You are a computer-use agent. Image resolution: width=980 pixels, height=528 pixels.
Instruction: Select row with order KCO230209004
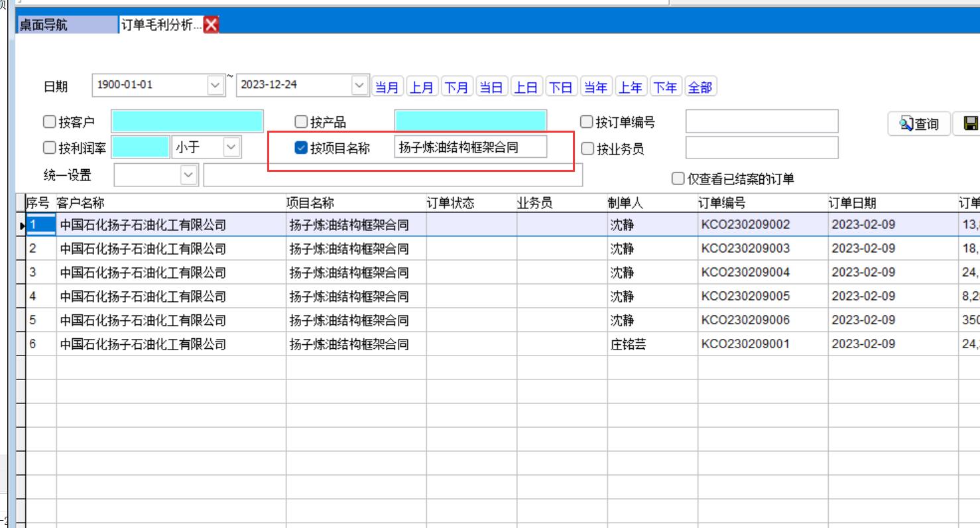point(745,273)
